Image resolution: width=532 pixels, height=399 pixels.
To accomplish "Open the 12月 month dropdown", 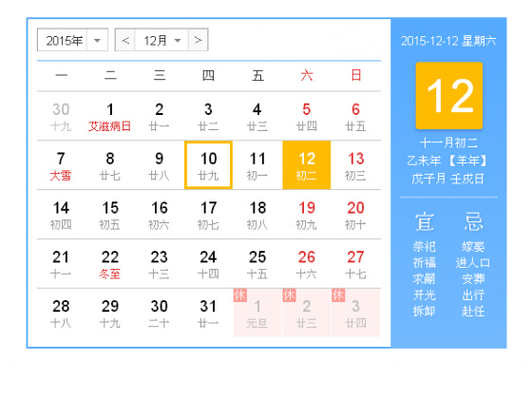I will 161,40.
